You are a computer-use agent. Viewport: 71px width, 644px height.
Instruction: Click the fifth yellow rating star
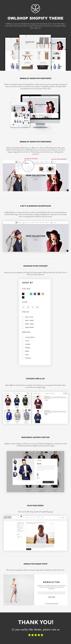pyautogui.click(x=42, y=635)
